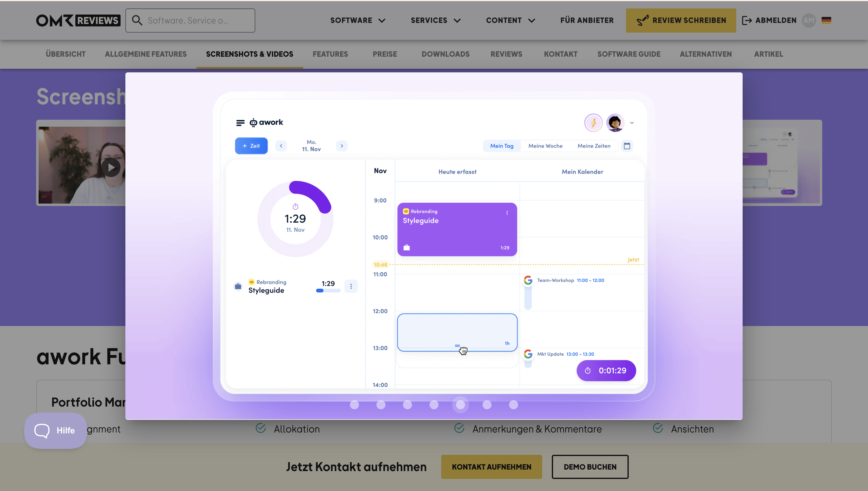The width and height of the screenshot is (868, 491).
Task: Open the ALTERNATIVEN tab
Action: (706, 54)
